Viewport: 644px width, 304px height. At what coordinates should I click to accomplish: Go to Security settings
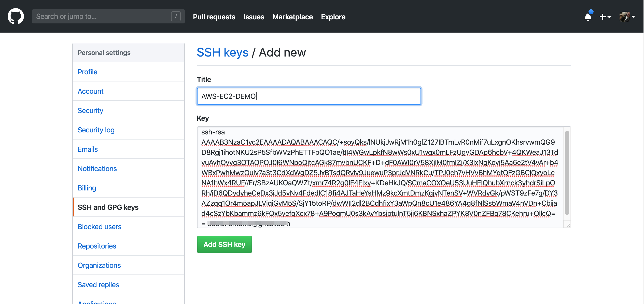(x=90, y=110)
